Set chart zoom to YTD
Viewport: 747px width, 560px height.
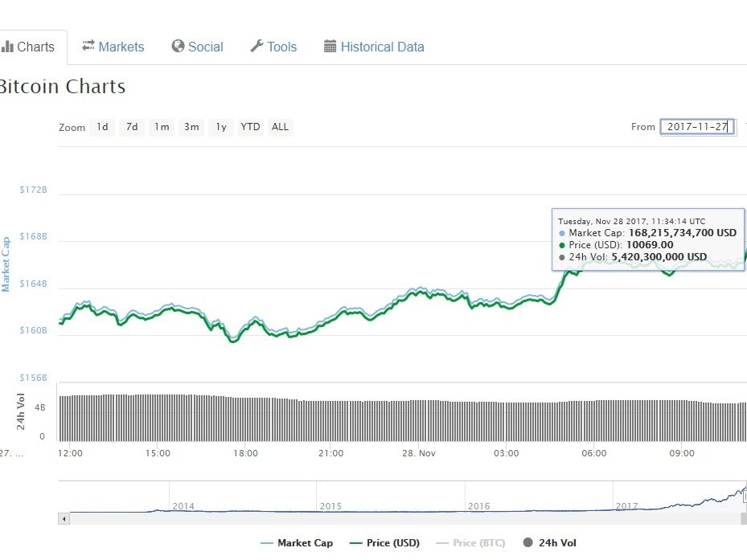(x=250, y=127)
